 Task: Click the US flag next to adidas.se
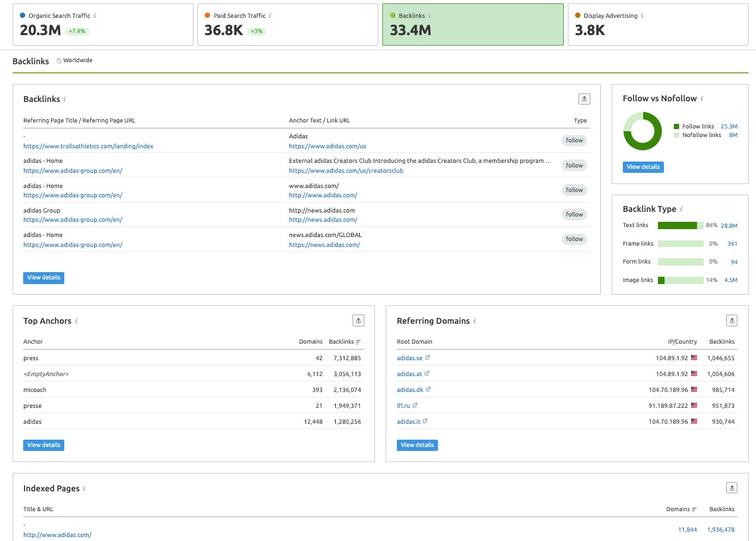pyautogui.click(x=694, y=358)
